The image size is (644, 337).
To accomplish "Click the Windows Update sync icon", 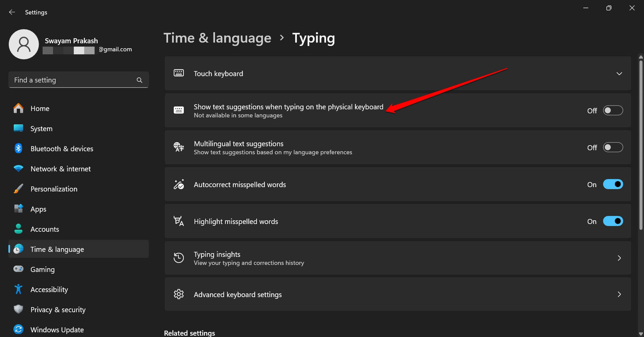I will click(18, 329).
